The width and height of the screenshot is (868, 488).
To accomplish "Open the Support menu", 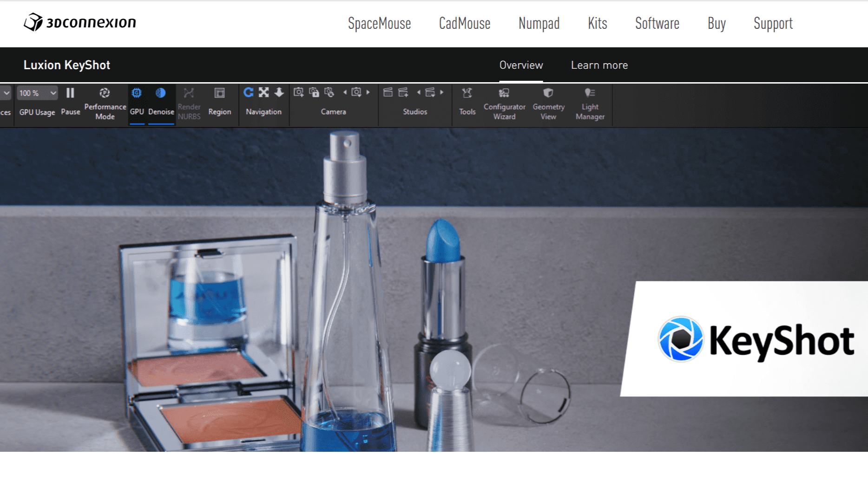I will click(773, 23).
